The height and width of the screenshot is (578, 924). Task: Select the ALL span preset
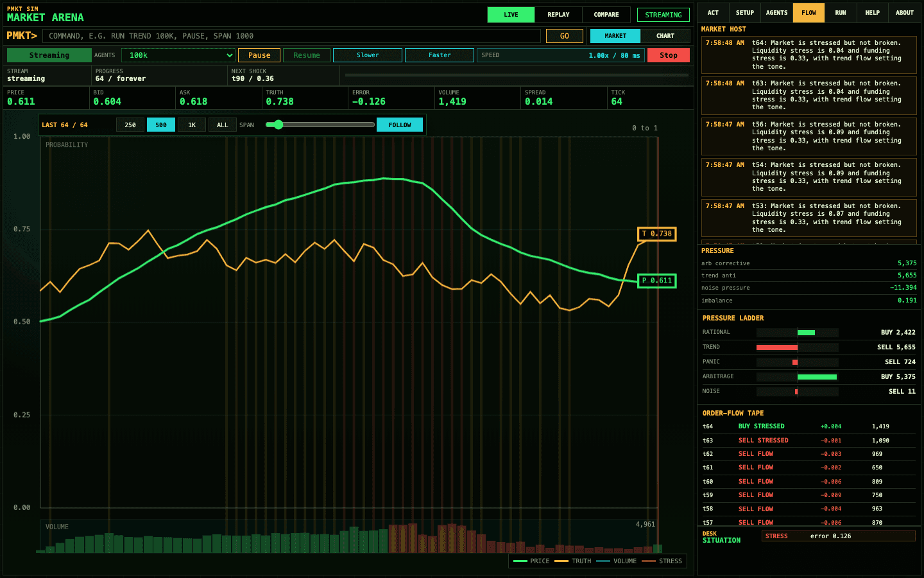click(223, 125)
